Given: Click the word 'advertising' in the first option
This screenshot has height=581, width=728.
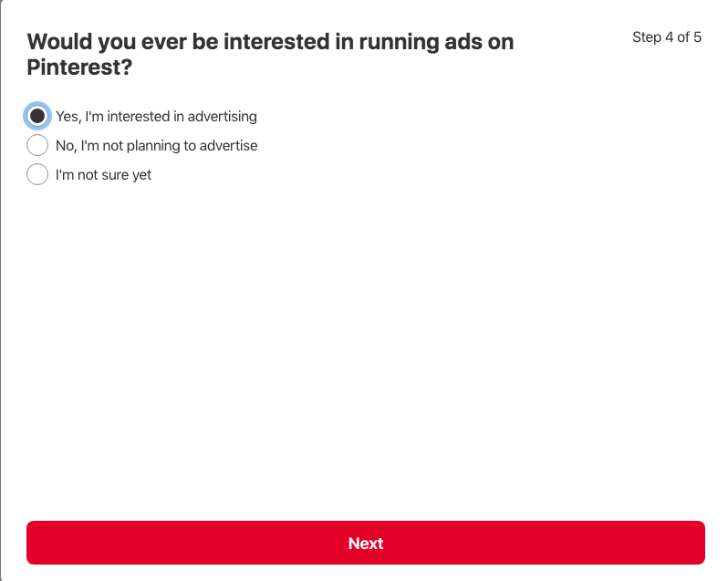Looking at the screenshot, I should tap(222, 116).
